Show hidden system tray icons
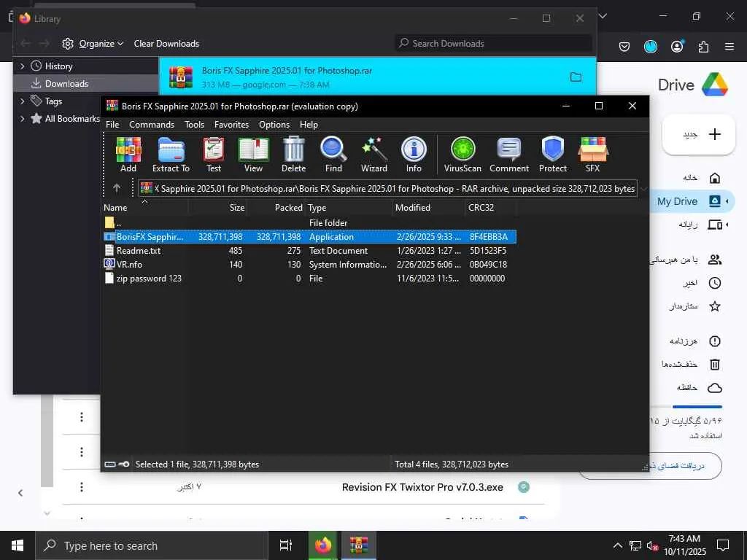 point(617,545)
